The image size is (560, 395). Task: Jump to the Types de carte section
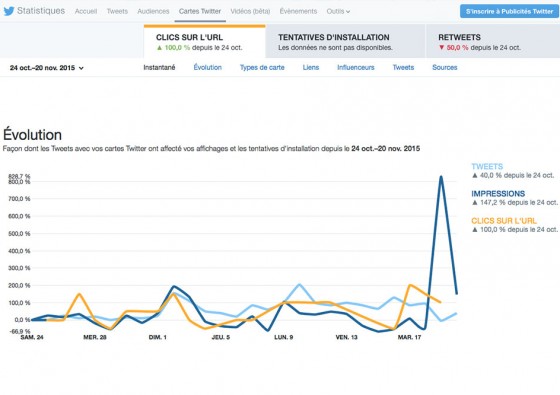click(x=262, y=68)
